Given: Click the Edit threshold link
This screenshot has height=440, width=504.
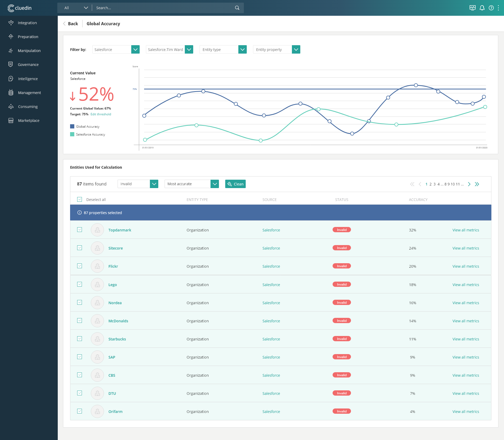Looking at the screenshot, I should tap(101, 114).
